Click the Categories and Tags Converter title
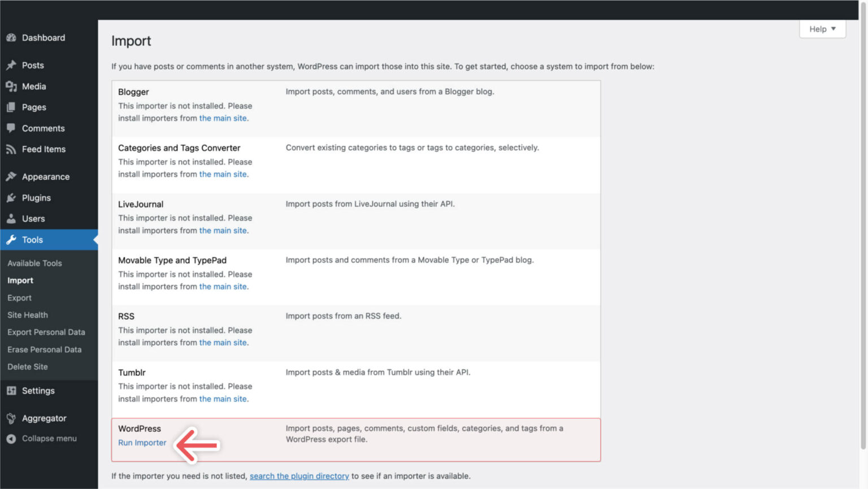The height and width of the screenshot is (489, 868). [x=179, y=148]
